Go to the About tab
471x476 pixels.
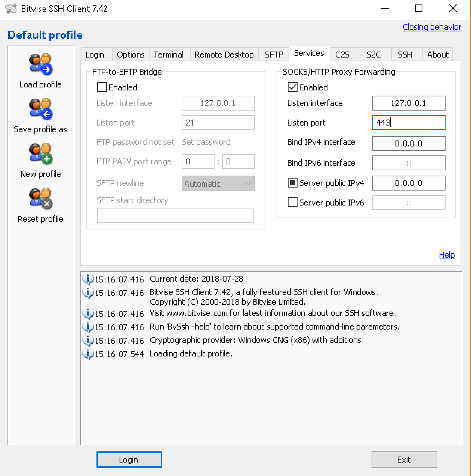[x=438, y=55]
